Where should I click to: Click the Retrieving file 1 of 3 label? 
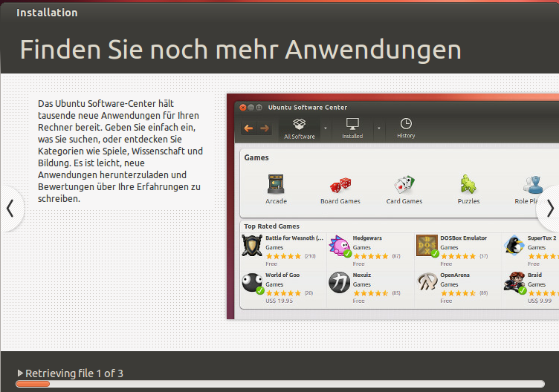pos(74,373)
